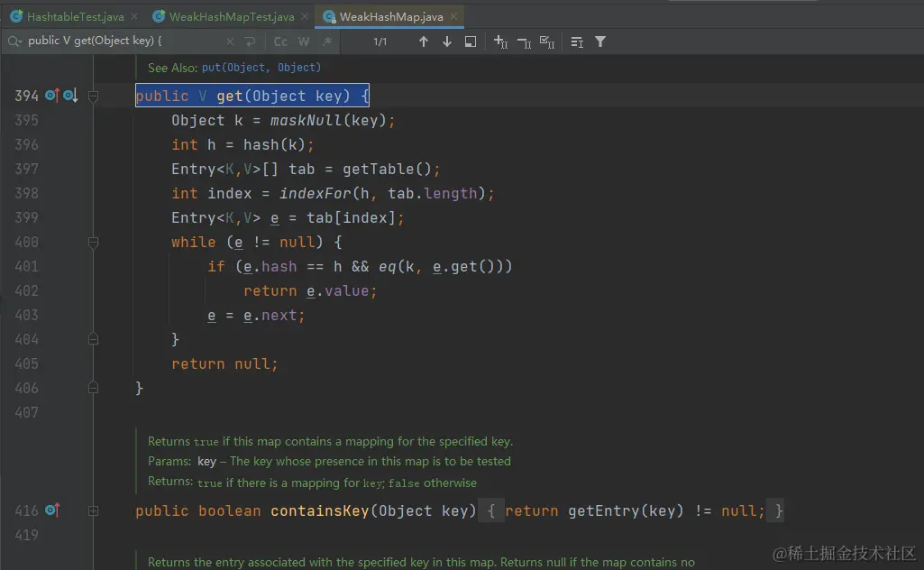Click maskNull in line 395
The width and height of the screenshot is (924, 570).
[306, 120]
